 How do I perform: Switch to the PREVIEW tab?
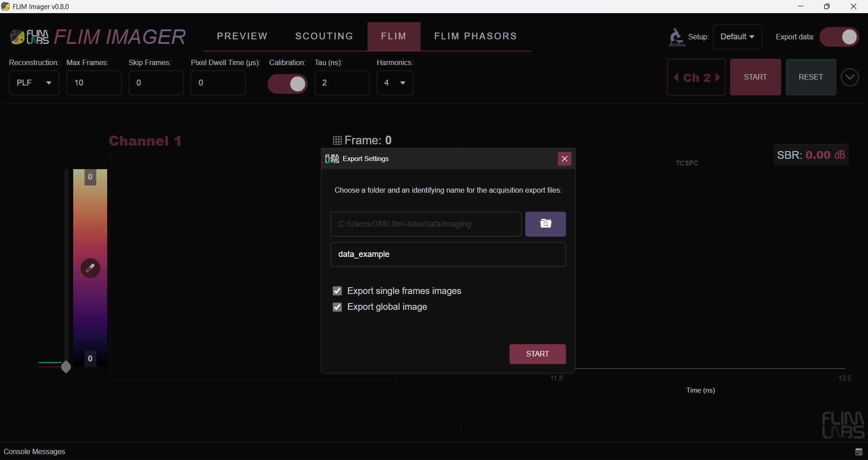tap(242, 36)
